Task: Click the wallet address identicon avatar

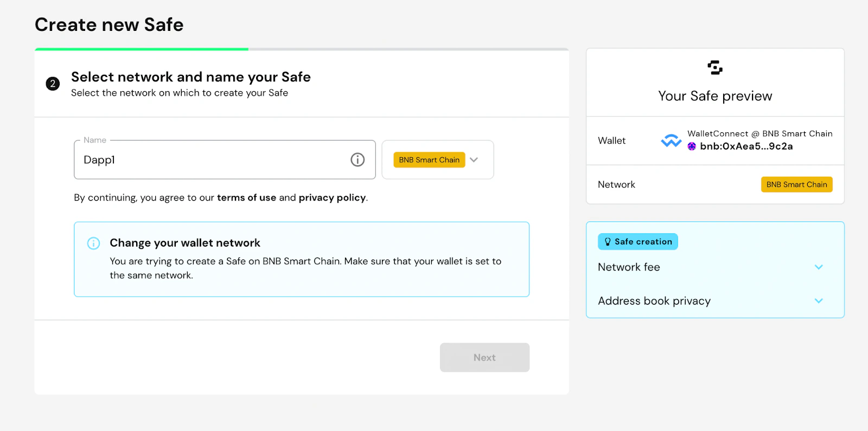Action: pyautogui.click(x=692, y=146)
